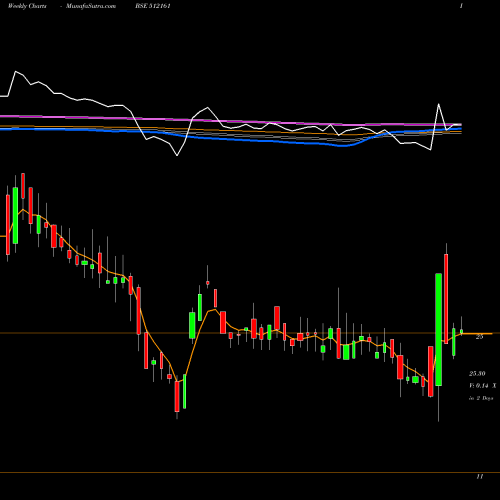Click the tall red candle after the green spike
Viewport: 500px width, 500px height.
(446, 299)
